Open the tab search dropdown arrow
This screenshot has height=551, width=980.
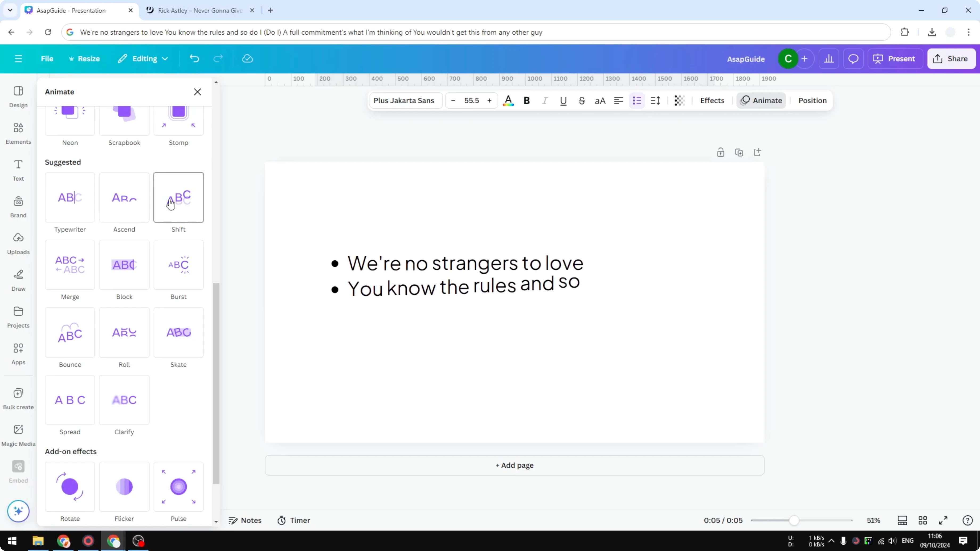pos(10,10)
